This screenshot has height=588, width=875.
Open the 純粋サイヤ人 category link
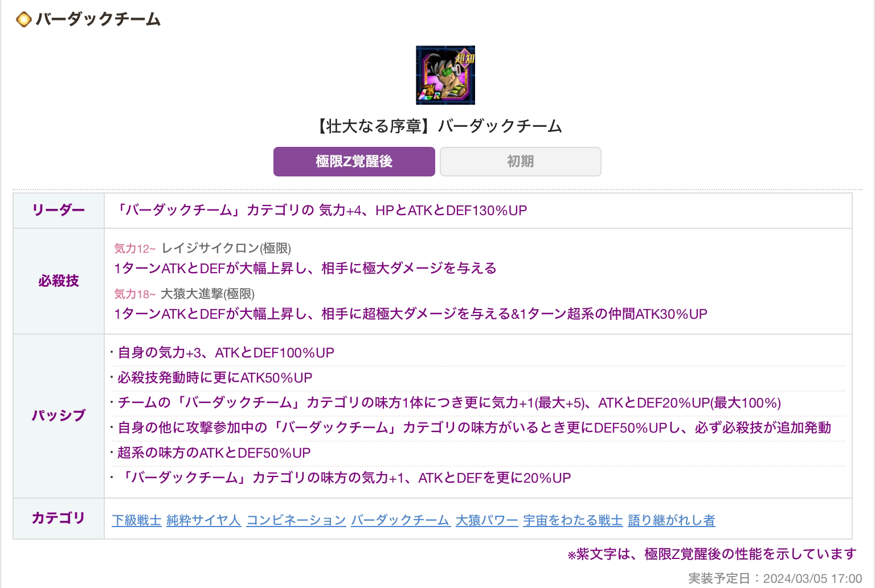point(204,520)
